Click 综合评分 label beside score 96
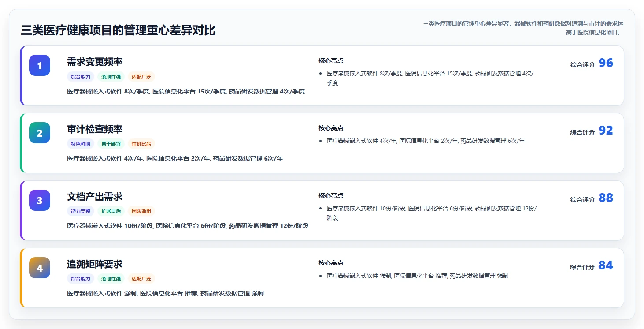This screenshot has width=644, height=329. click(582, 65)
